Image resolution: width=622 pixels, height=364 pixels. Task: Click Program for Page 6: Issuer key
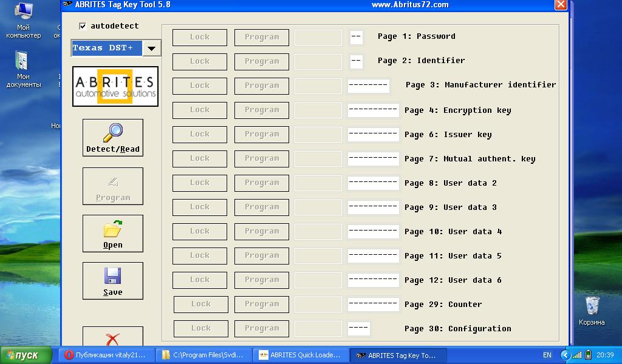(x=261, y=134)
